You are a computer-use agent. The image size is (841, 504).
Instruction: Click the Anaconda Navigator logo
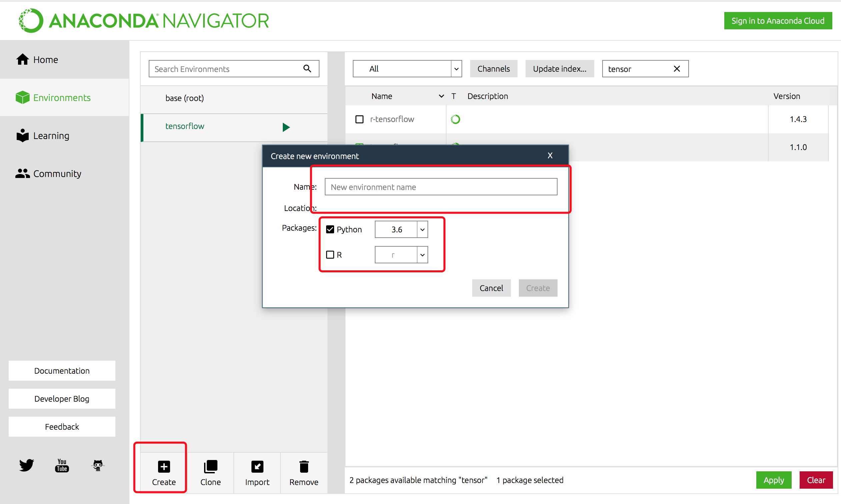(x=144, y=20)
